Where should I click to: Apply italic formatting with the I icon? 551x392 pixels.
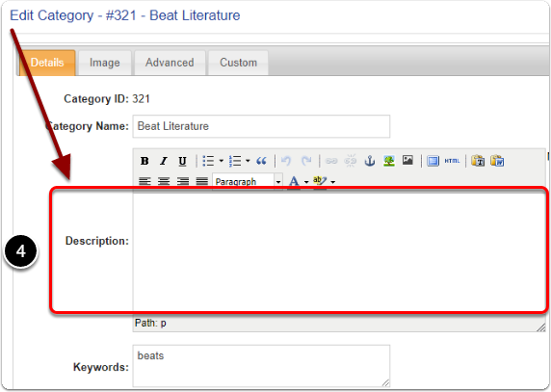(x=164, y=161)
